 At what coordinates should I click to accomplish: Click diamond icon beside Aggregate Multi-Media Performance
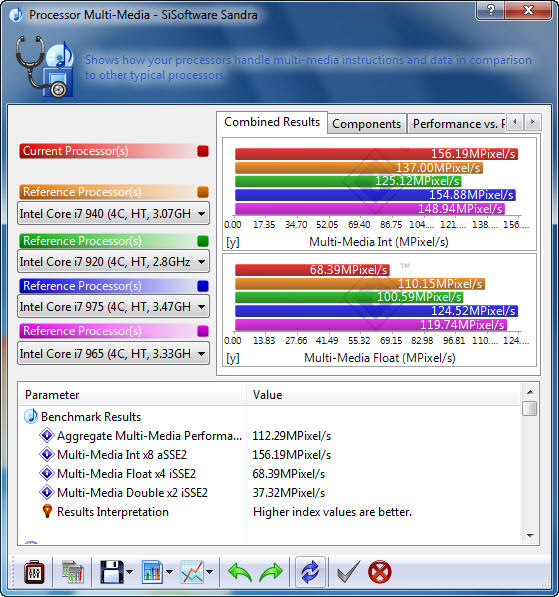[x=47, y=435]
